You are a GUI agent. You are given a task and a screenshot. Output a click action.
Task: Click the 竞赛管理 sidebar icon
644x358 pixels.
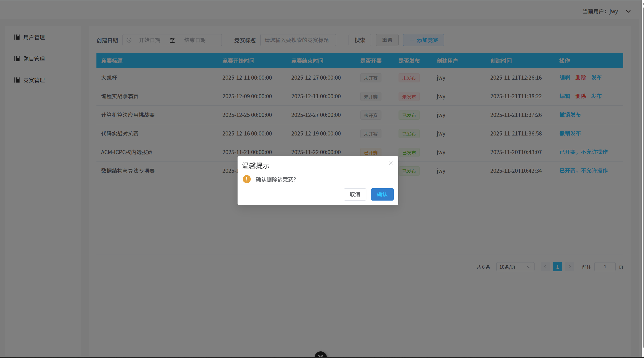click(17, 80)
